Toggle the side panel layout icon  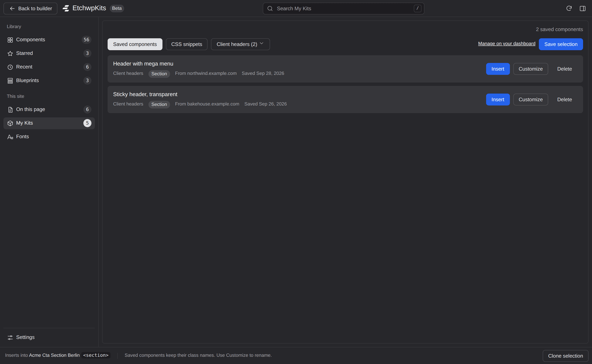click(582, 9)
